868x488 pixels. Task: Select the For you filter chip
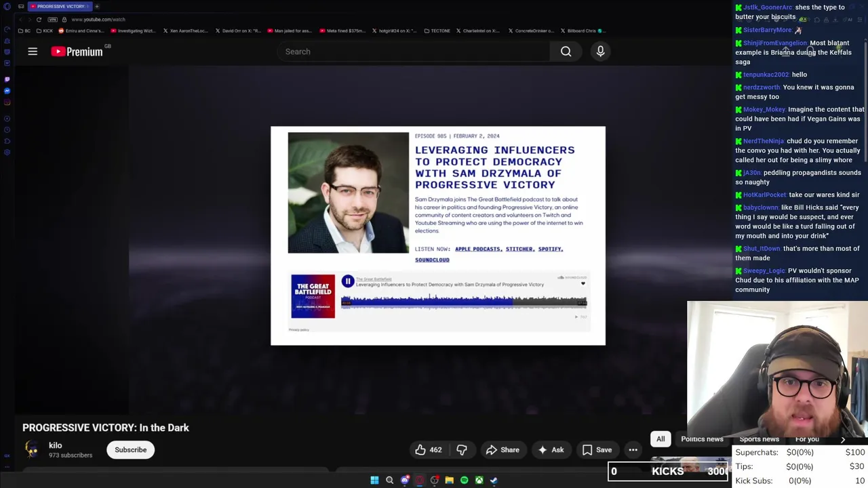click(807, 439)
